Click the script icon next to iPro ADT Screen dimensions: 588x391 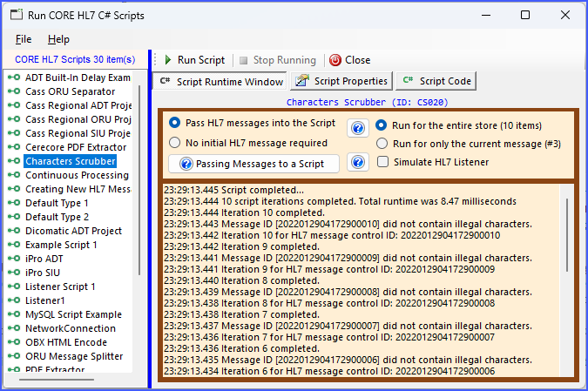pos(14,259)
